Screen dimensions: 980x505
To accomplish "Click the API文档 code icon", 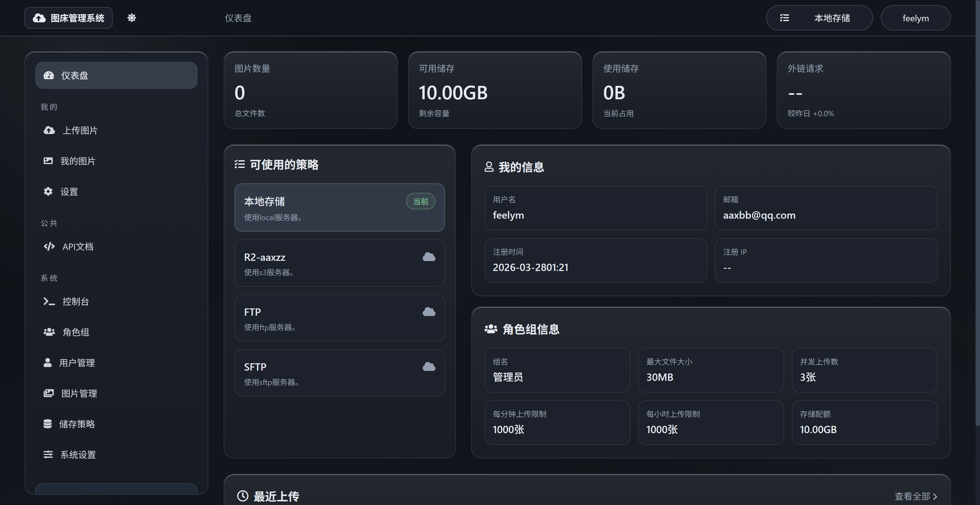I will tap(49, 246).
